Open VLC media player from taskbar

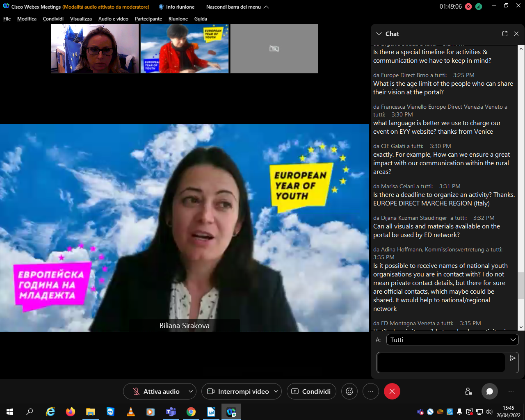131,412
